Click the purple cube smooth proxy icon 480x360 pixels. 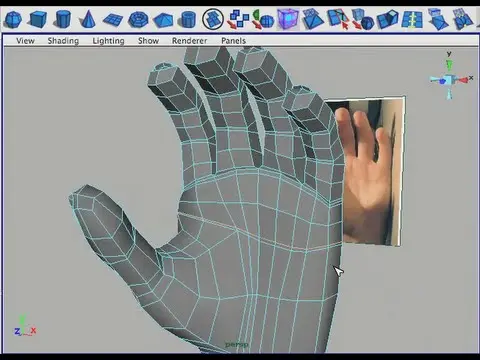coord(288,19)
